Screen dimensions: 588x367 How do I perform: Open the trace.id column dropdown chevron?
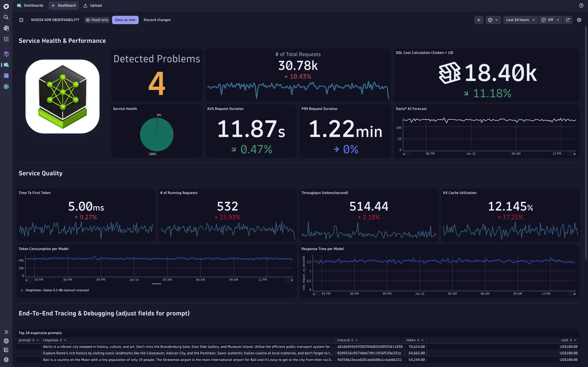click(x=356, y=340)
